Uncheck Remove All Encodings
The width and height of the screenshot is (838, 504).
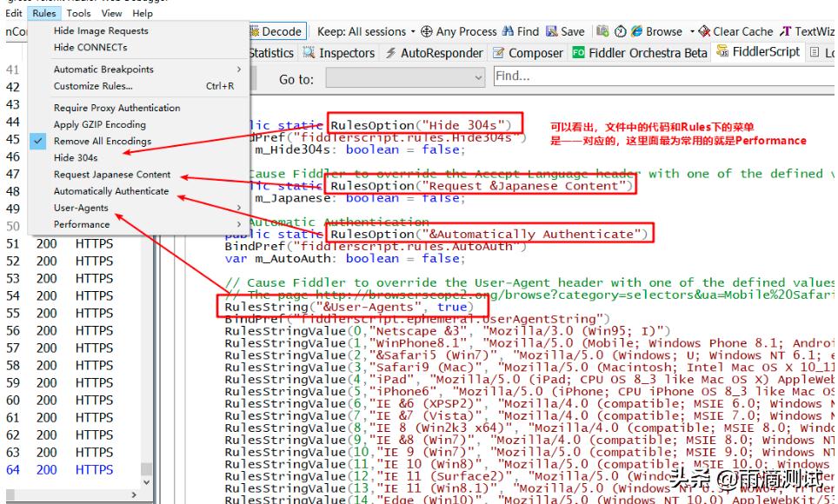[102, 141]
